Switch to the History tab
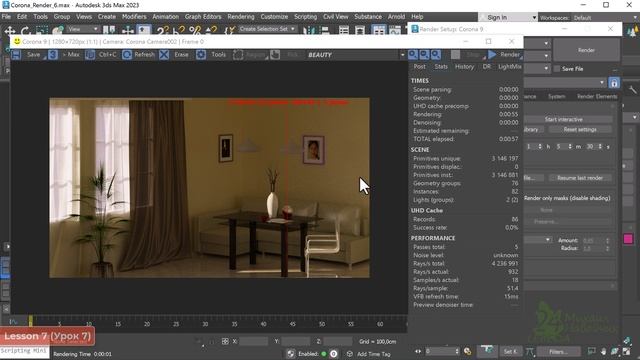This screenshot has height=360, width=640. click(x=464, y=67)
